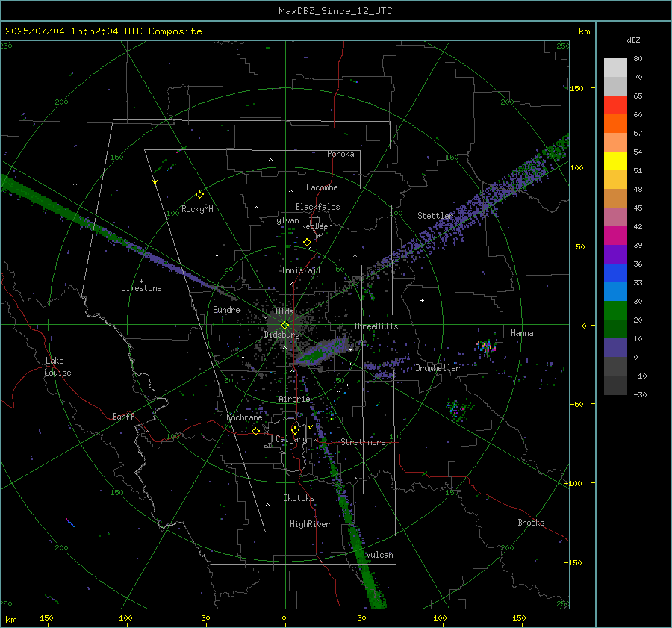The height and width of the screenshot is (628, 672).
Task: Pick the red 60-65 dBZ legend swatch
Action: [x=615, y=105]
